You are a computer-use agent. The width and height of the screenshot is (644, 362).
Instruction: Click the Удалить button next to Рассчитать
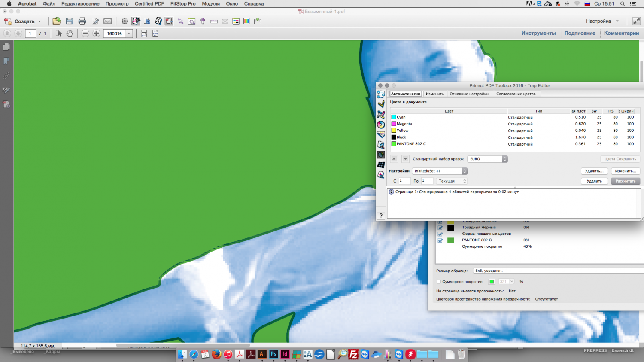(x=594, y=181)
